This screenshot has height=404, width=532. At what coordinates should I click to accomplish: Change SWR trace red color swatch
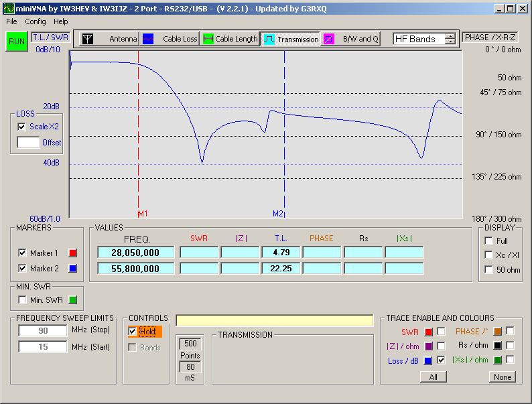click(429, 332)
